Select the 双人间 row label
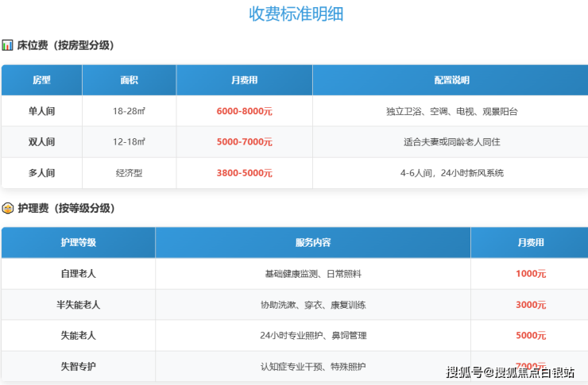The height and width of the screenshot is (385, 588). click(x=41, y=142)
